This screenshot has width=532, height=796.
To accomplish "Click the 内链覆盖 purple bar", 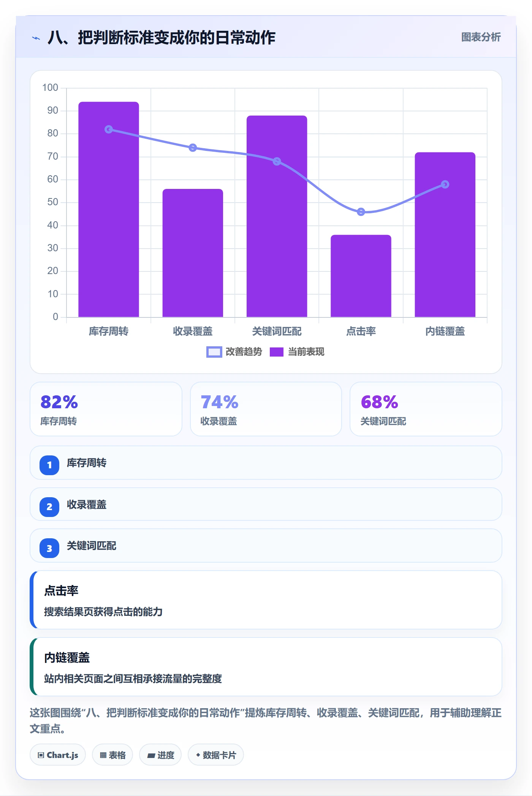I will point(445,235).
